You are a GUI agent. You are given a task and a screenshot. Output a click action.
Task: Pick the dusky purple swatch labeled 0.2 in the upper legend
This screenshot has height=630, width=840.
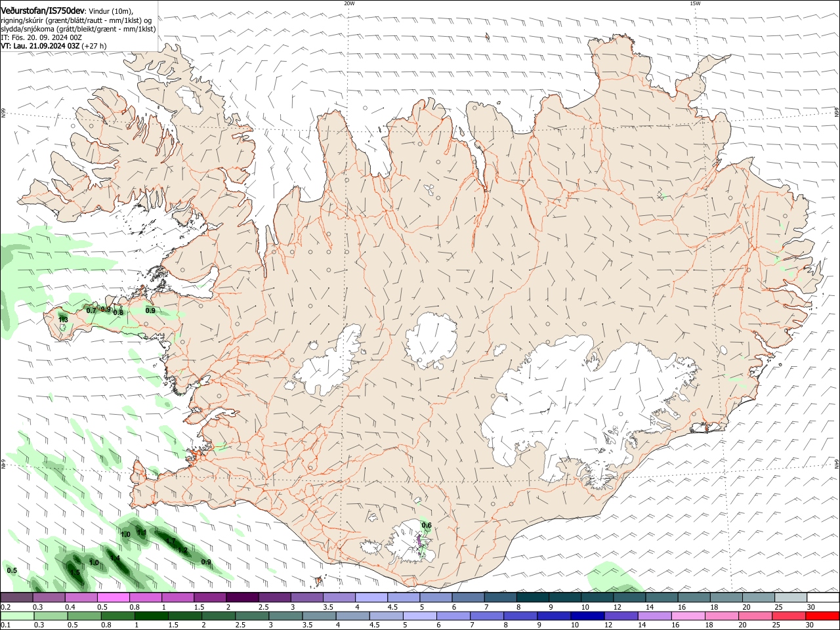(x=16, y=598)
